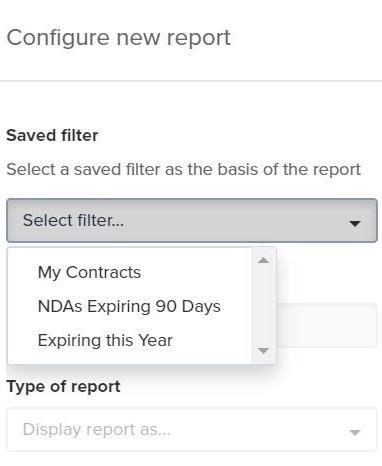Choose My Contracts from the filter list
Screen dimensions: 382x466
[x=89, y=272]
